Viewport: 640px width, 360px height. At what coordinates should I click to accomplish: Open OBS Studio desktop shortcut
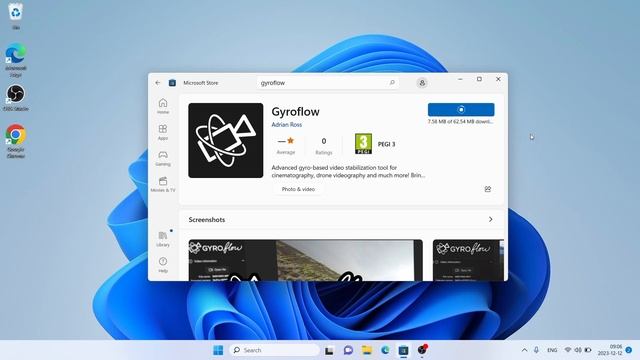[x=16, y=98]
